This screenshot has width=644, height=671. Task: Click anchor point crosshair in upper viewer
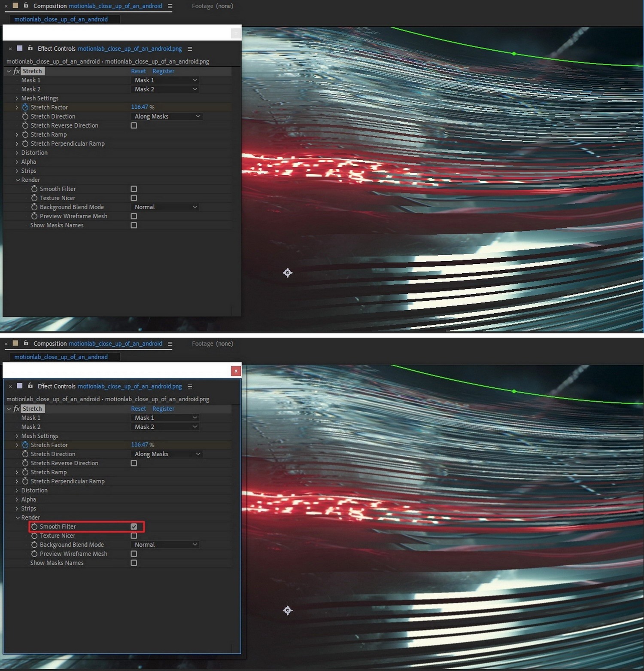point(288,273)
